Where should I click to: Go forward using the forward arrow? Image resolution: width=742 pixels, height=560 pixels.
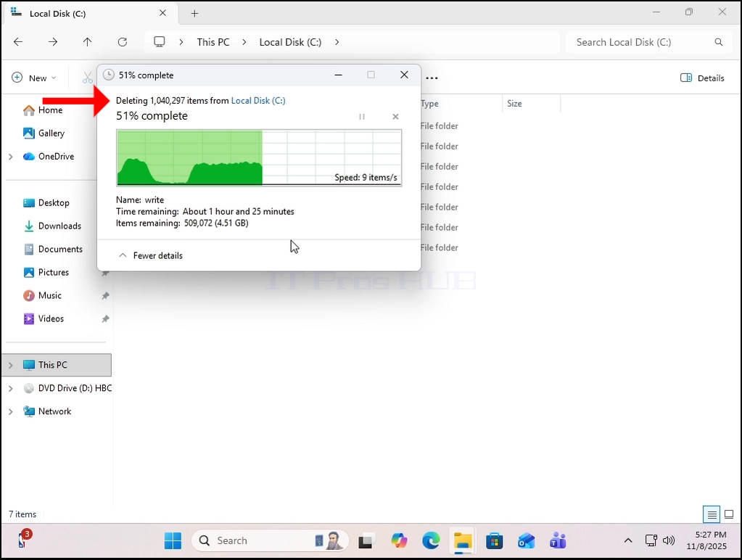[52, 41]
